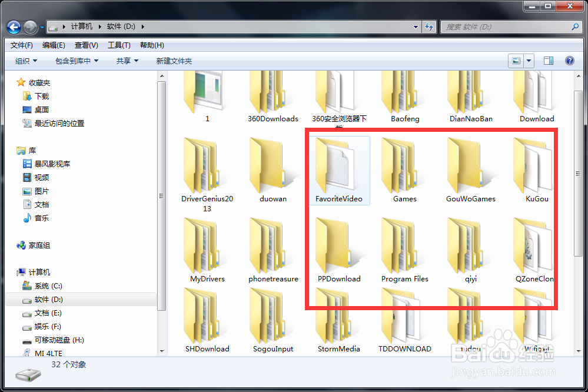This screenshot has height=392, width=588.
Task: Select the PPDownload folder
Action: (x=339, y=251)
